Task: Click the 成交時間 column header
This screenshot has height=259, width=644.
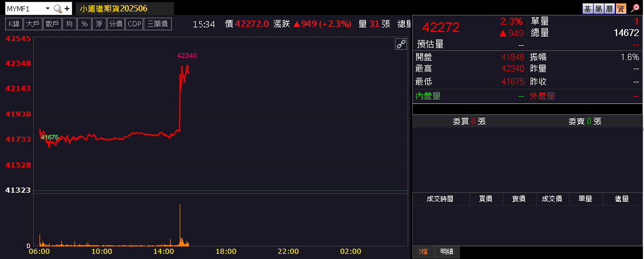Action: (x=440, y=199)
